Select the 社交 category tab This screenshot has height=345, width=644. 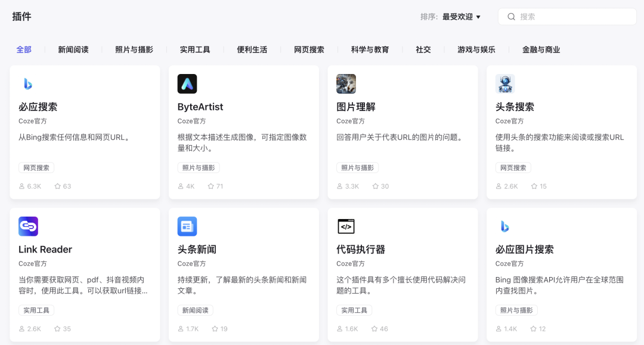pyautogui.click(x=423, y=50)
